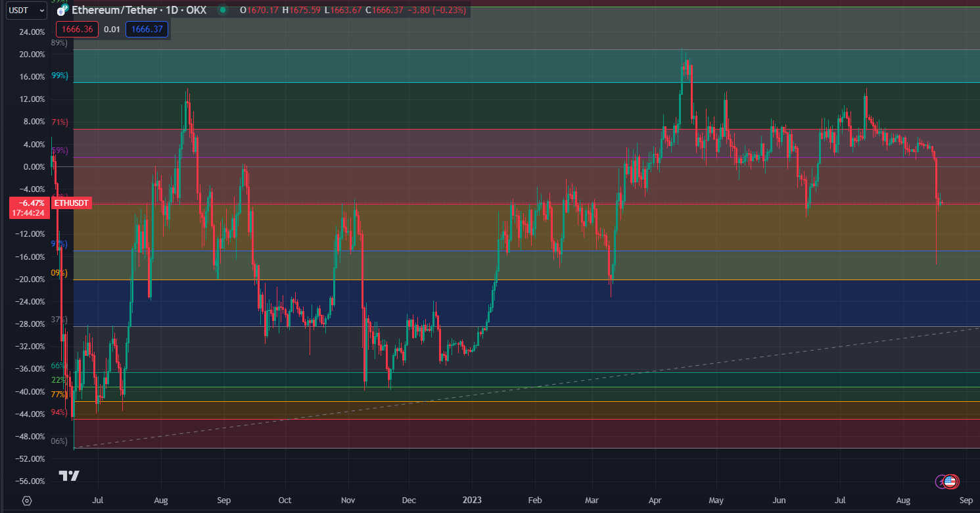Screen dimensions: 980x513
Task: Click the 2023 label on time axis
Action: [x=472, y=501]
